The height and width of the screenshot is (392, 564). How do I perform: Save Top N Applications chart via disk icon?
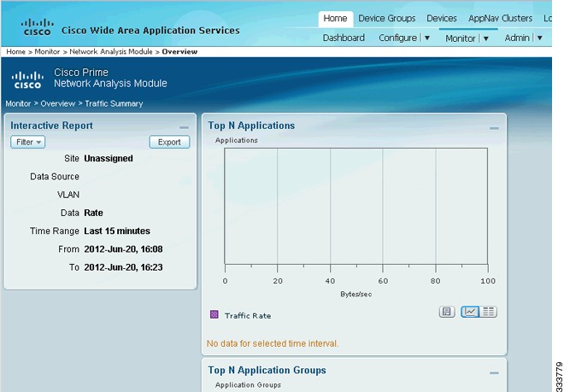pos(447,312)
